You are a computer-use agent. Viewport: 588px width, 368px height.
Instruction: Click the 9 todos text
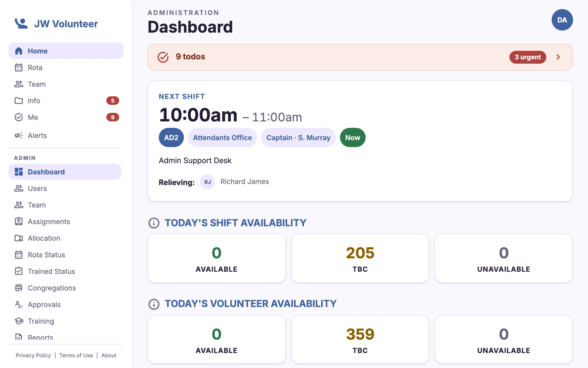[x=191, y=57]
